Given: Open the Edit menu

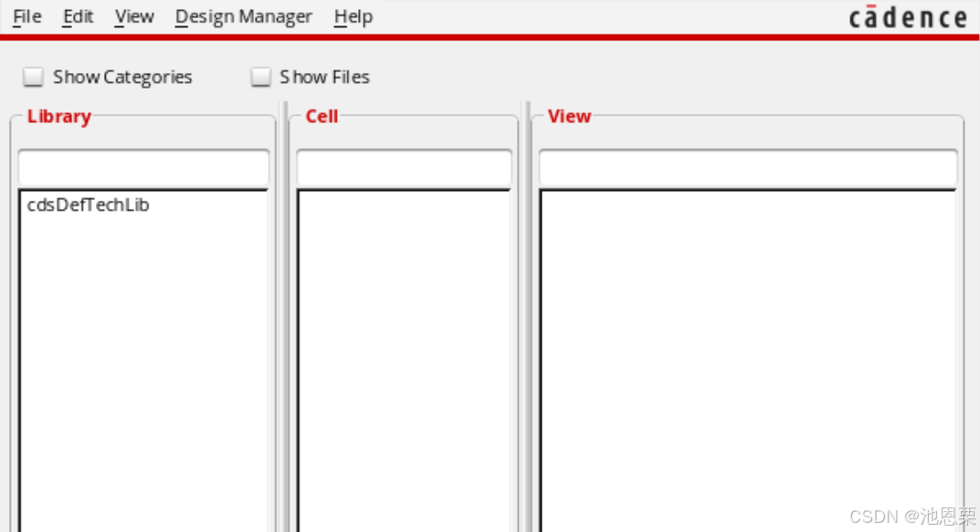Looking at the screenshot, I should point(78,16).
